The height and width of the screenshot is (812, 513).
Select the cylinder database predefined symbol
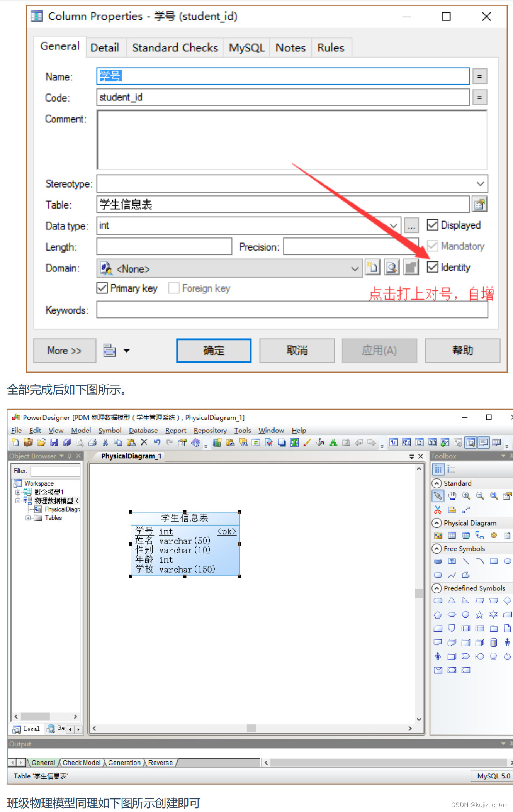point(494,642)
